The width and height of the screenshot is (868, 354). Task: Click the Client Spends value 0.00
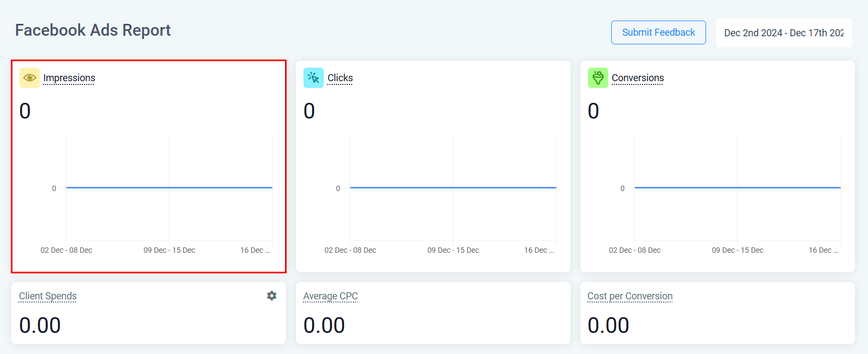click(40, 325)
